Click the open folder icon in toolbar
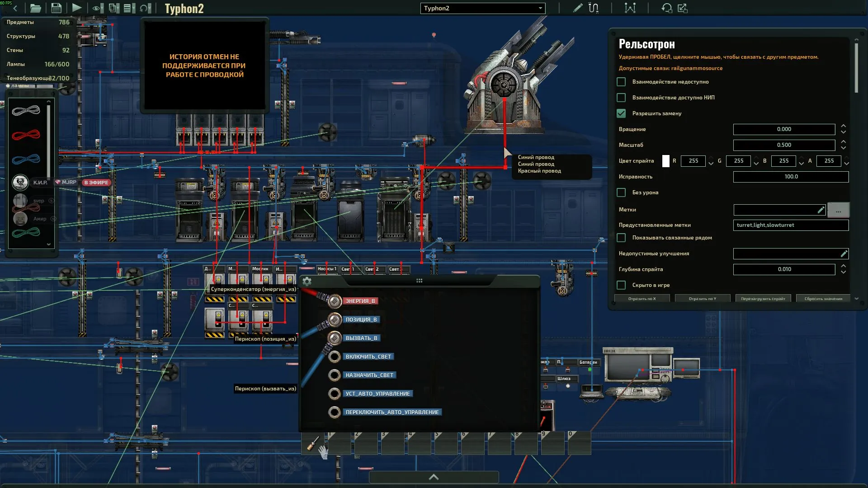Image resolution: width=868 pixels, height=488 pixels. click(x=35, y=8)
